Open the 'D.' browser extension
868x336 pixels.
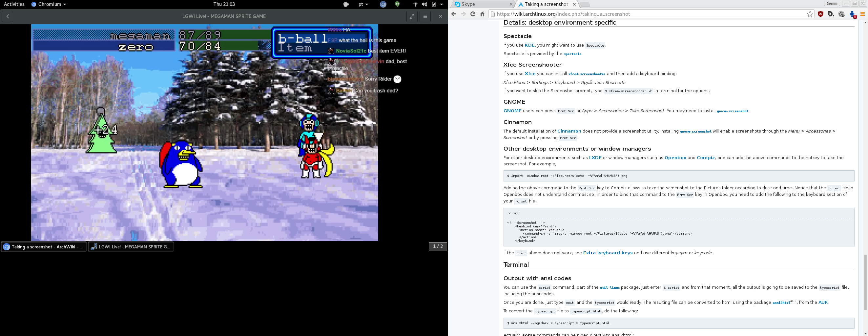point(831,14)
